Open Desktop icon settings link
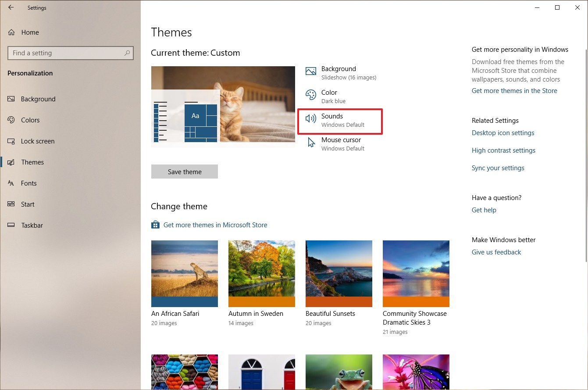This screenshot has height=390, width=588. 503,133
